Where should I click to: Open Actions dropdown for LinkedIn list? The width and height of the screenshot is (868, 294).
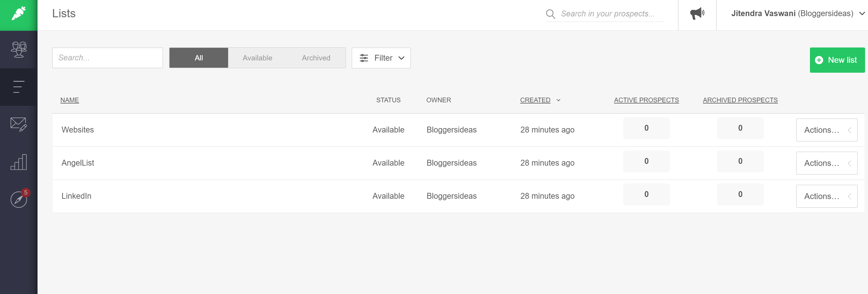click(x=826, y=196)
